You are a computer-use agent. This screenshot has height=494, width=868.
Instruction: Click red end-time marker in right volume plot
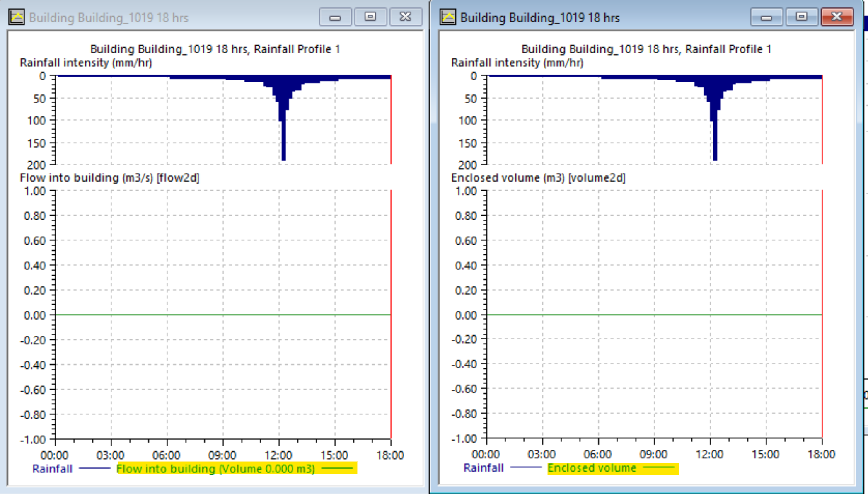[822, 257]
